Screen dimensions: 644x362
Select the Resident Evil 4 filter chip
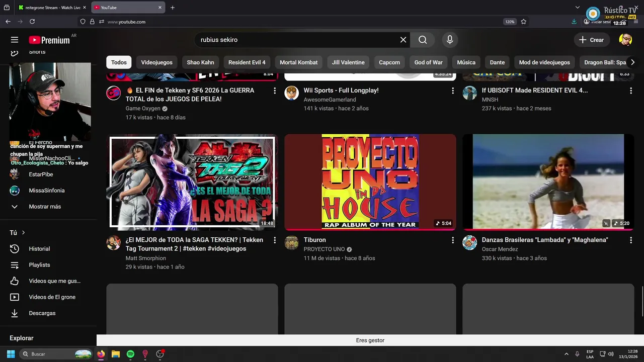(x=247, y=62)
